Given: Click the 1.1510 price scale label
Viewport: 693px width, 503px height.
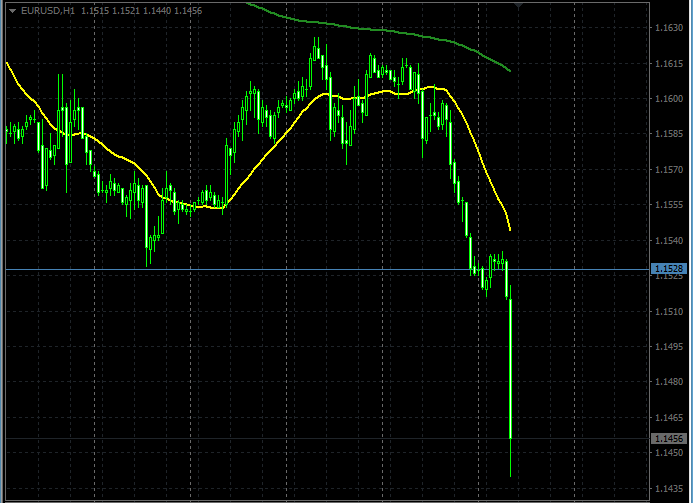Looking at the screenshot, I should point(669,312).
